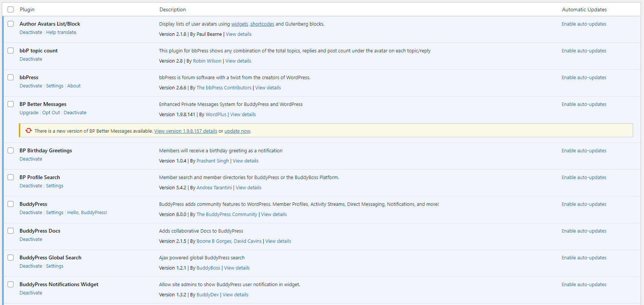The image size is (644, 305).
Task: Select the BP Birthday Greetings checkbox
Action: tap(11, 150)
